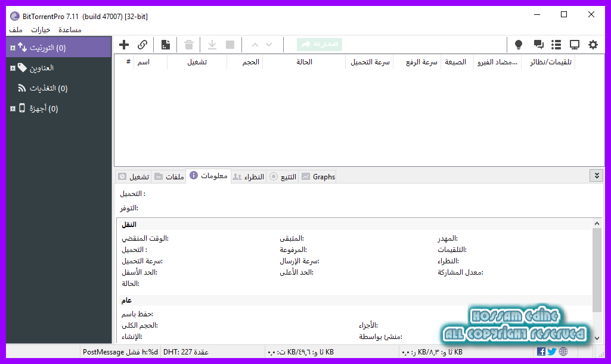Click the chat bubbles icon
The height and width of the screenshot is (364, 611).
[538, 45]
